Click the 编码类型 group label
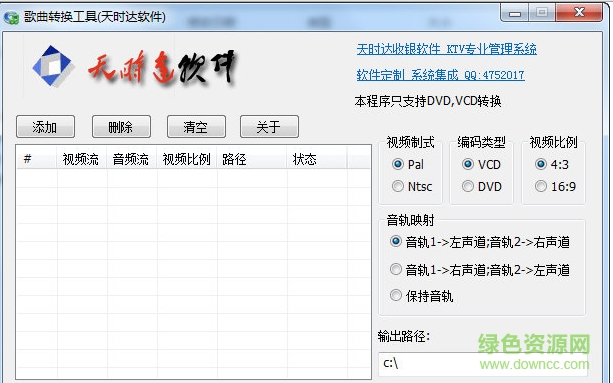This screenshot has height=383, width=613. [481, 142]
